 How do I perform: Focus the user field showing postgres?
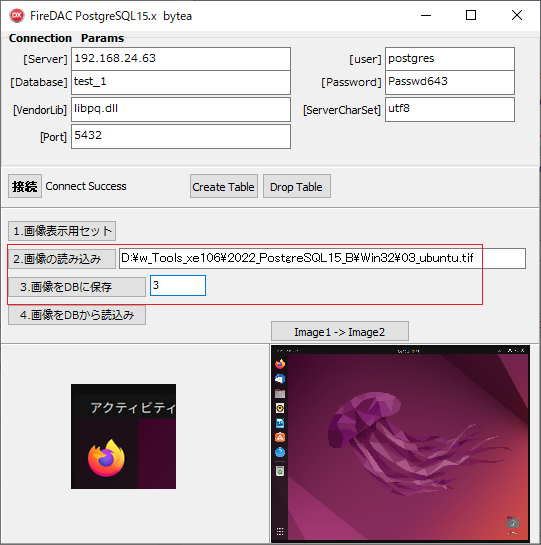(450, 59)
